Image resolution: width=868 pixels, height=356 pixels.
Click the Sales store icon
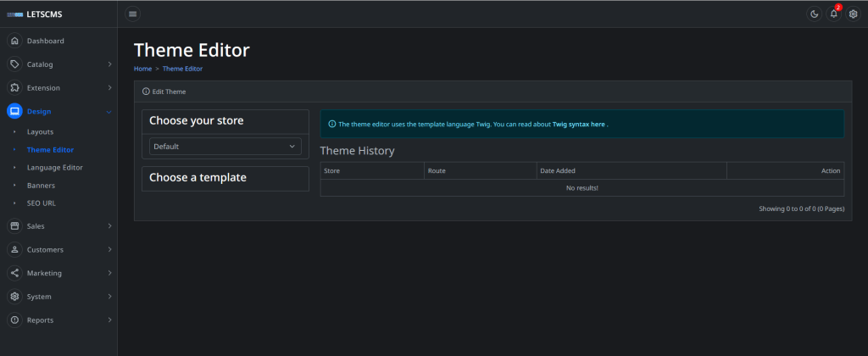coord(15,226)
